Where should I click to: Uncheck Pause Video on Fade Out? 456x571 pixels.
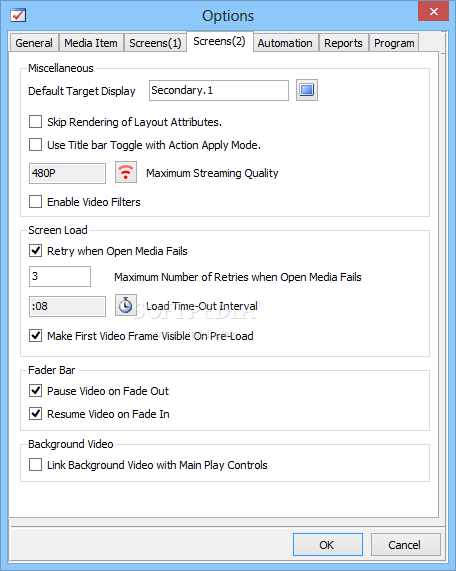35,390
